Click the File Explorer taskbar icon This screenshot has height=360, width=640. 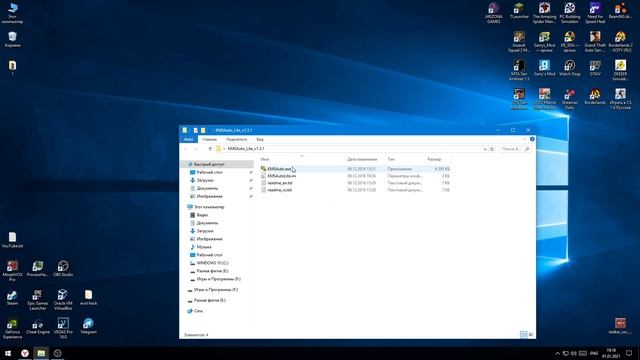41,353
